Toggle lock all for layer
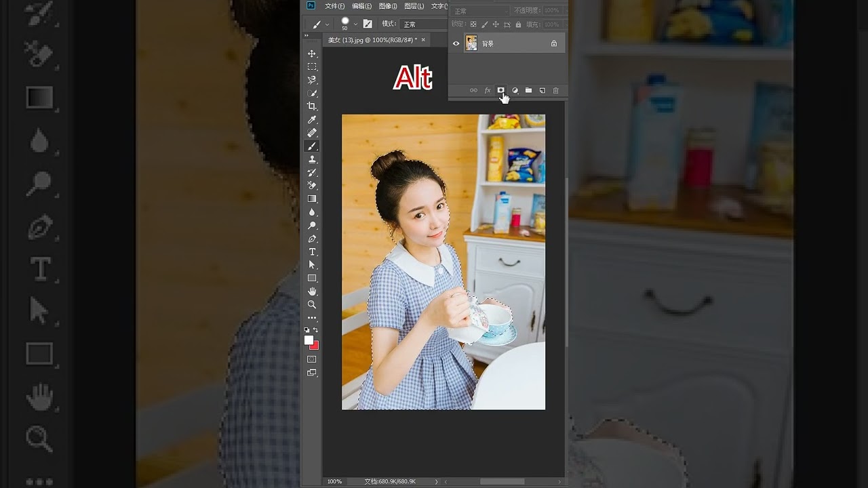Screen dimensions: 868x488 click(518, 24)
